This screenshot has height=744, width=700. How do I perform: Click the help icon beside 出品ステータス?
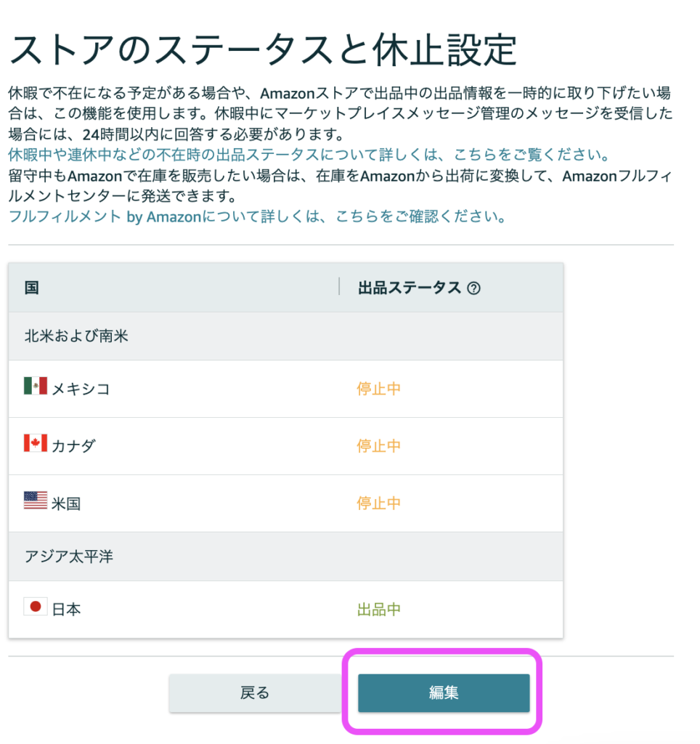click(x=474, y=288)
